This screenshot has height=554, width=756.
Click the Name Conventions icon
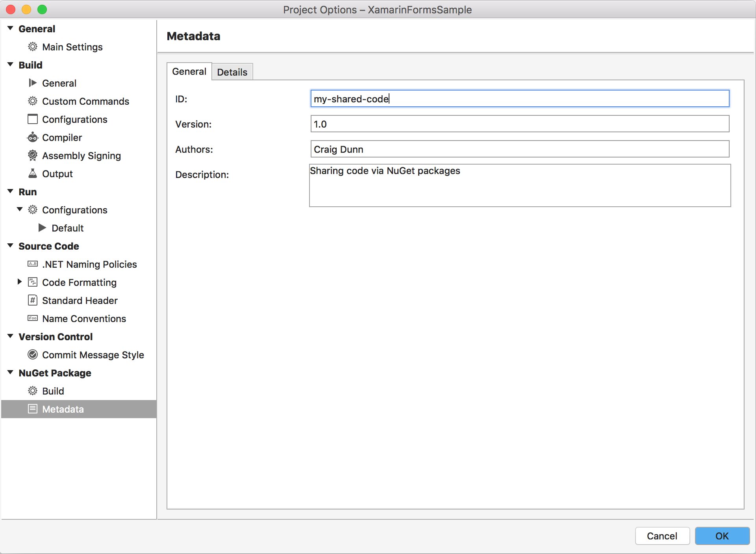[x=33, y=319]
